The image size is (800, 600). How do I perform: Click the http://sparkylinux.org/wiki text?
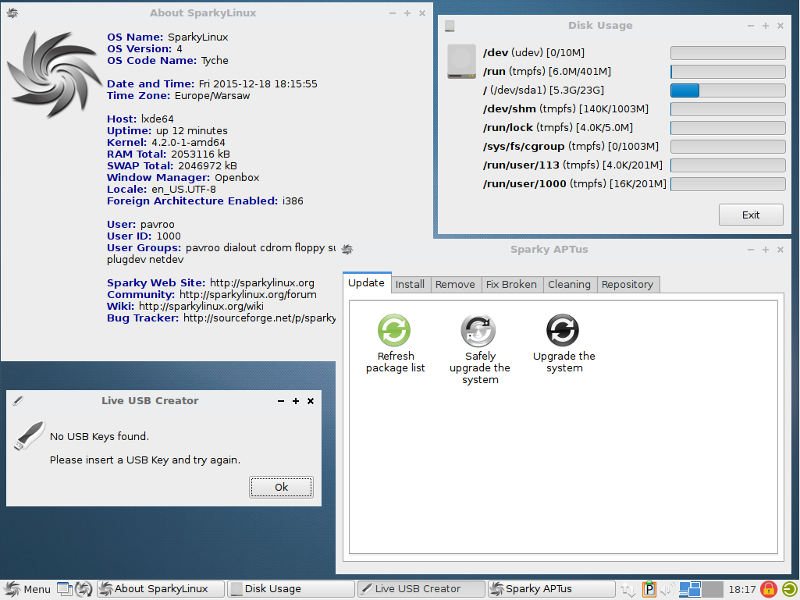click(201, 306)
